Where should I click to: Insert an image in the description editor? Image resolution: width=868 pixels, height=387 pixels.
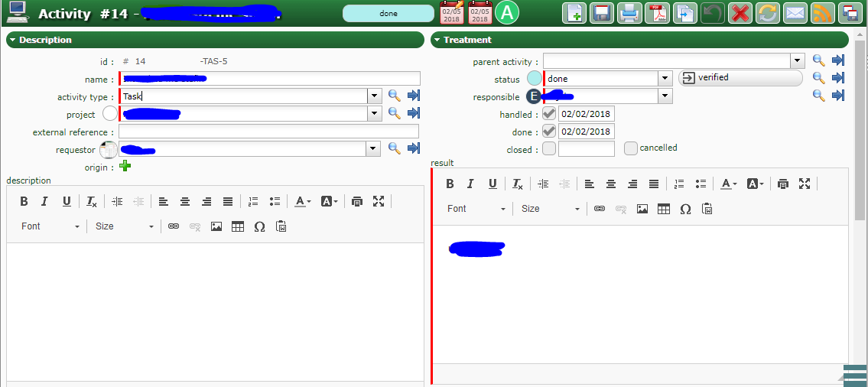[x=216, y=226]
